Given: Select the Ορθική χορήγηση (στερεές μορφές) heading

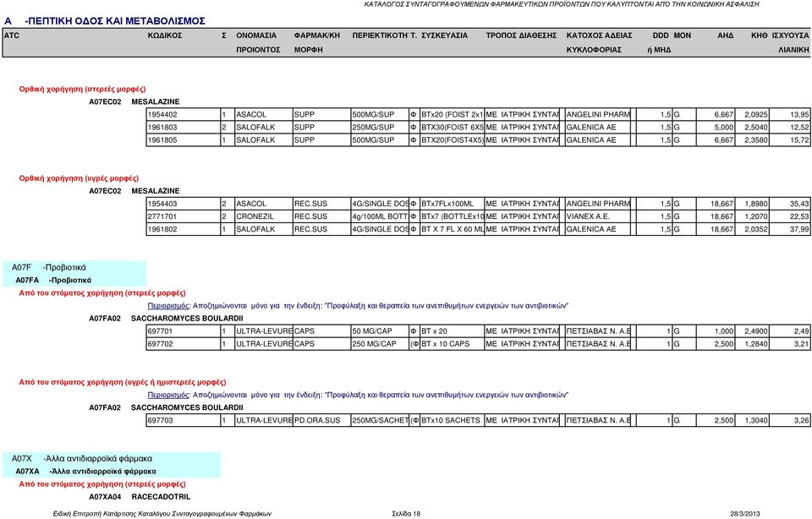Looking at the screenshot, I should pyautogui.click(x=82, y=89).
